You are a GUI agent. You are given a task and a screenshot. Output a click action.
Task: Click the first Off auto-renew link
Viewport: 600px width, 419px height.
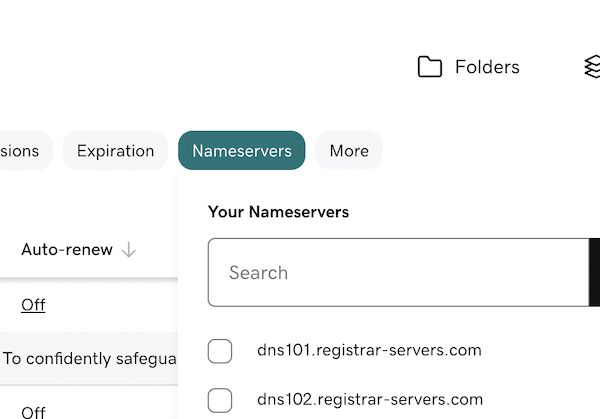[33, 305]
